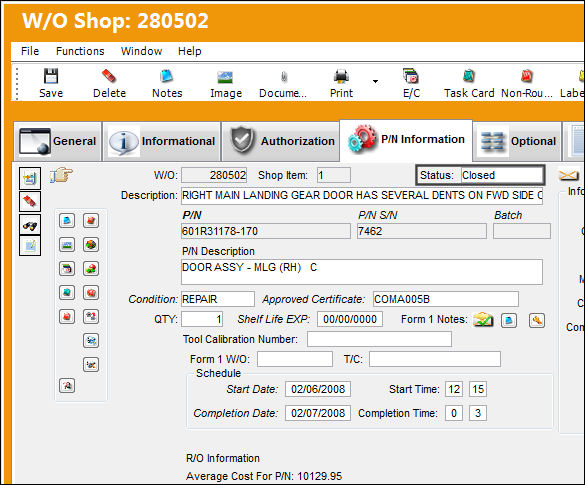
Task: Click the pointing hand icon
Action: (x=61, y=175)
